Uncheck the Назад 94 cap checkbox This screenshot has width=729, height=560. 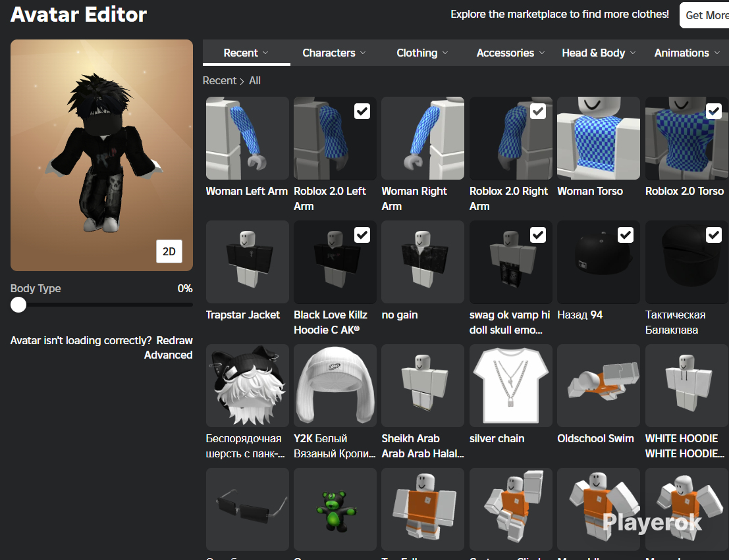(x=626, y=235)
